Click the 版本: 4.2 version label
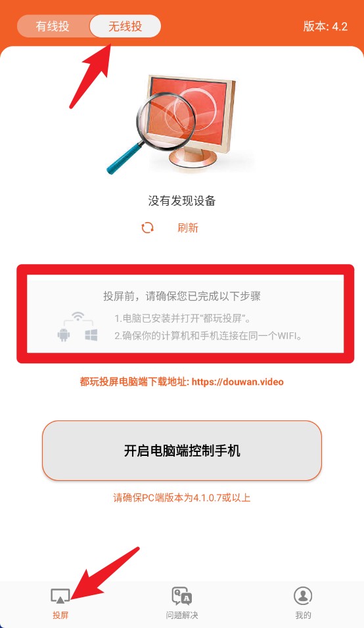 pyautogui.click(x=325, y=26)
